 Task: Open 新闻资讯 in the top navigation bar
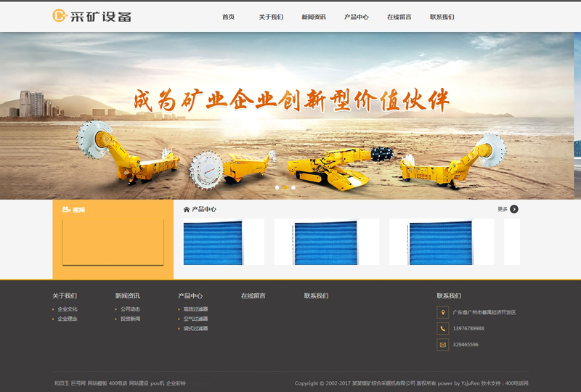click(314, 17)
